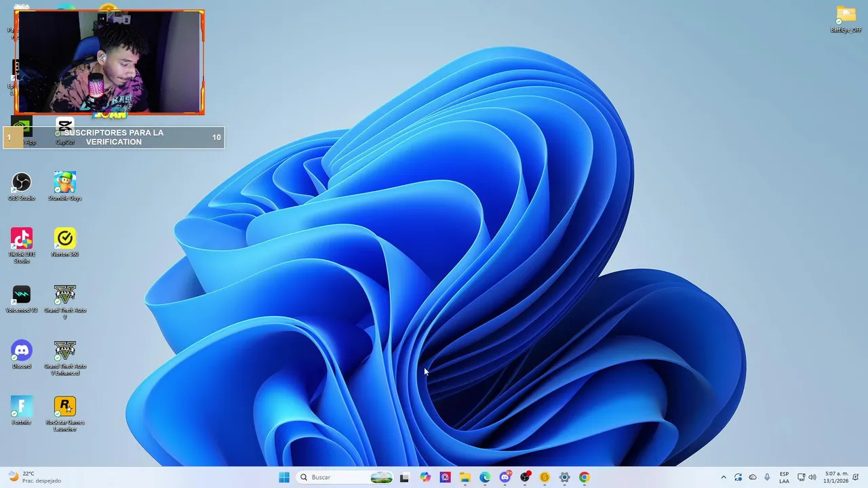Image resolution: width=868 pixels, height=488 pixels.
Task: Open the network status tray icon
Action: (801, 477)
